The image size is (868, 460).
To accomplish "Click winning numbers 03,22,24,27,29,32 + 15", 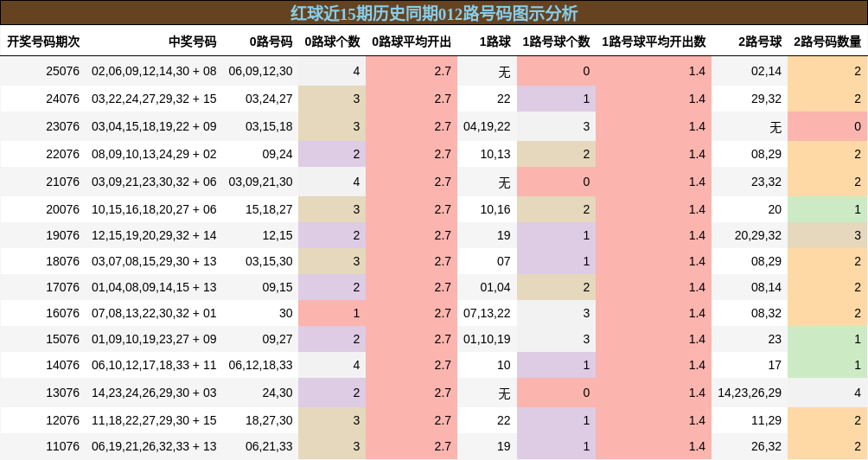I will tap(154, 99).
